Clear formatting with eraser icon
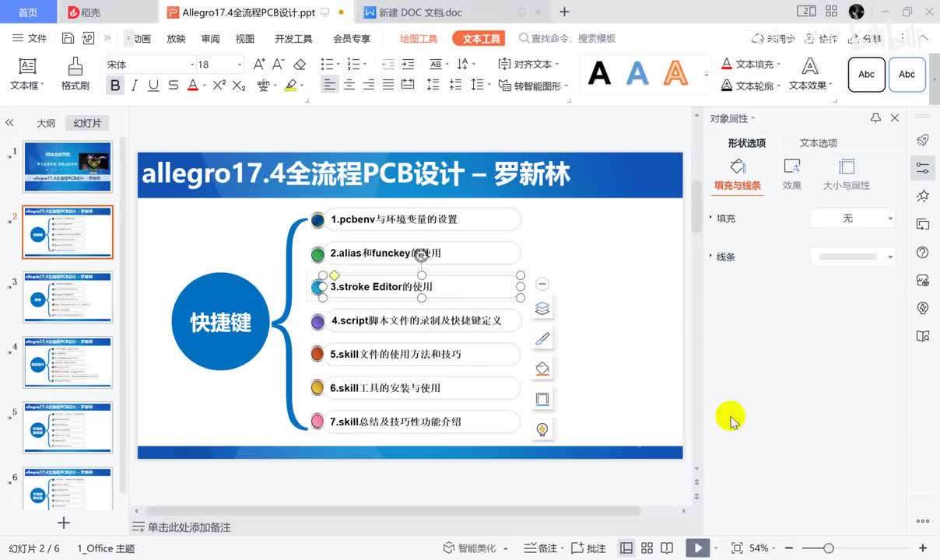The height and width of the screenshot is (560, 940). (x=300, y=65)
